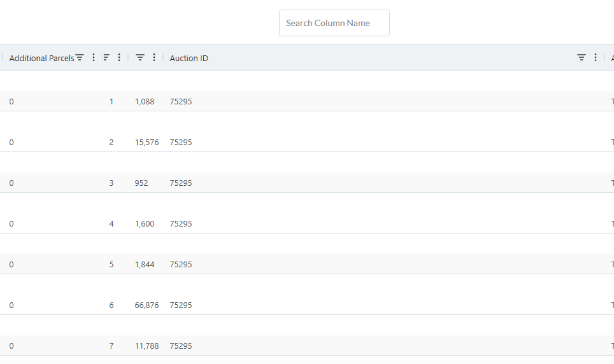Click the Auction ID column filter icon
The width and height of the screenshot is (614, 364).
pos(582,58)
